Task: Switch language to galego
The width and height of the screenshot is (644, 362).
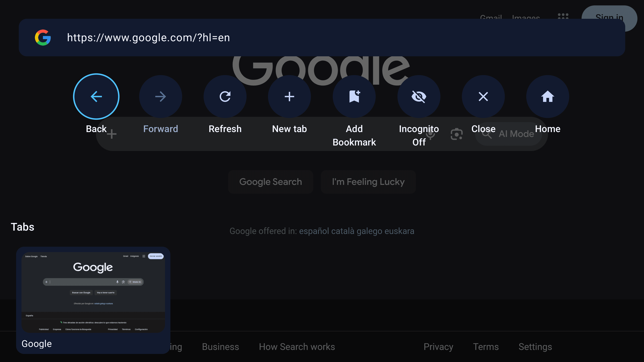Action: 369,231
